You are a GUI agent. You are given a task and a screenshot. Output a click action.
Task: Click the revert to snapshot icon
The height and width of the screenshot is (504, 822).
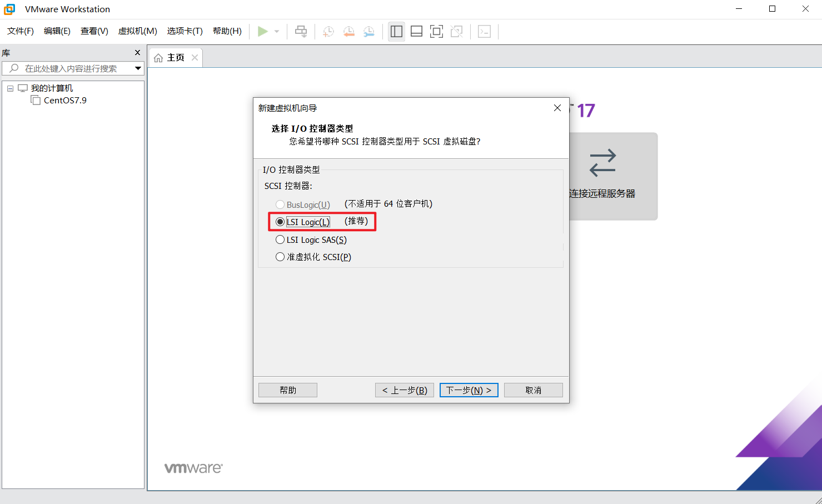[x=349, y=32]
